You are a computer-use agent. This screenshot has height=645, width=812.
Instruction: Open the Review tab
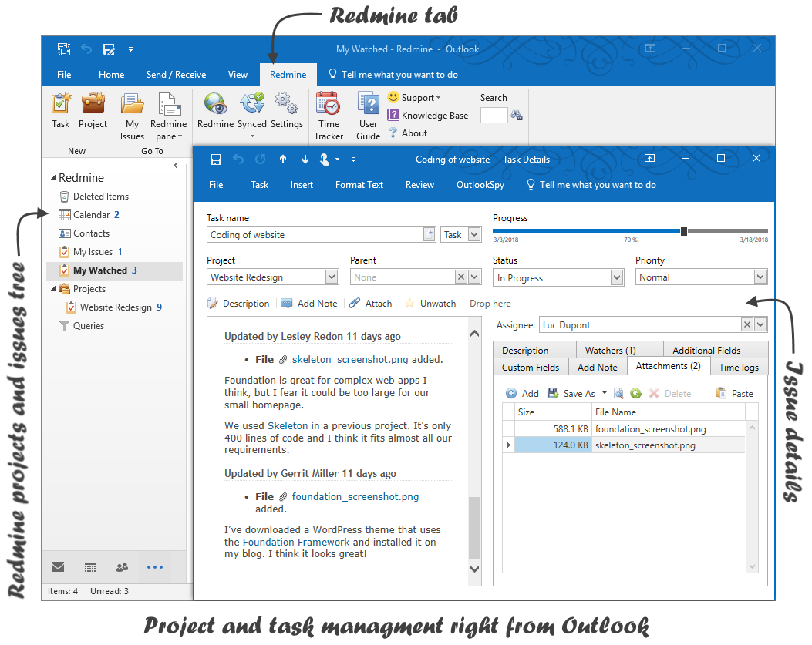(419, 185)
